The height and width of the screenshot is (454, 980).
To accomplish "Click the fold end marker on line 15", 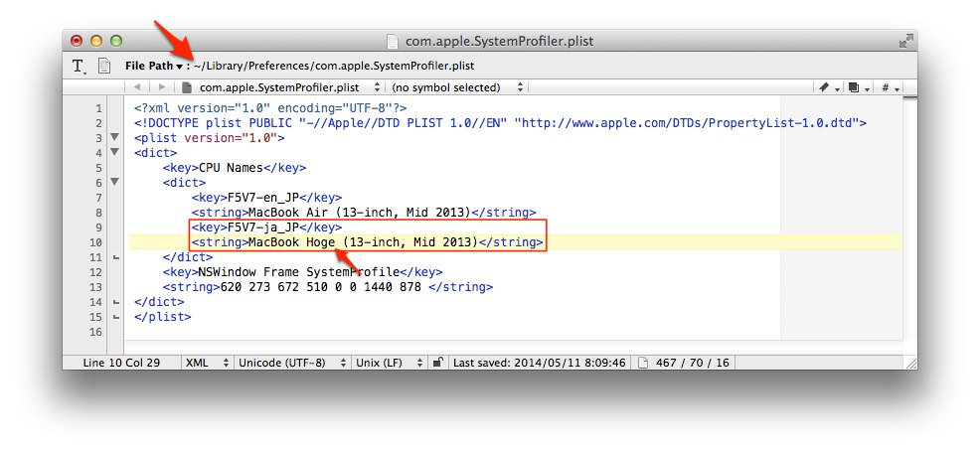I will tap(115, 317).
